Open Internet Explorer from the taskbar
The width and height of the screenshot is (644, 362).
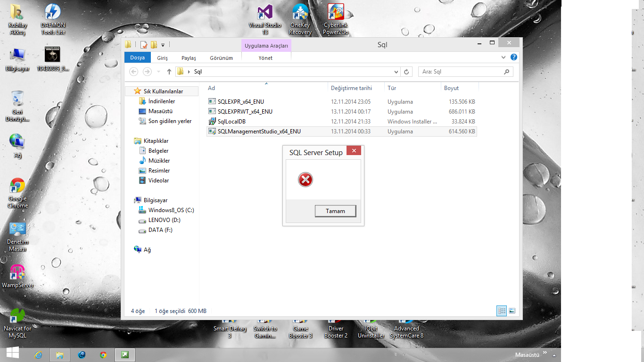[39, 355]
